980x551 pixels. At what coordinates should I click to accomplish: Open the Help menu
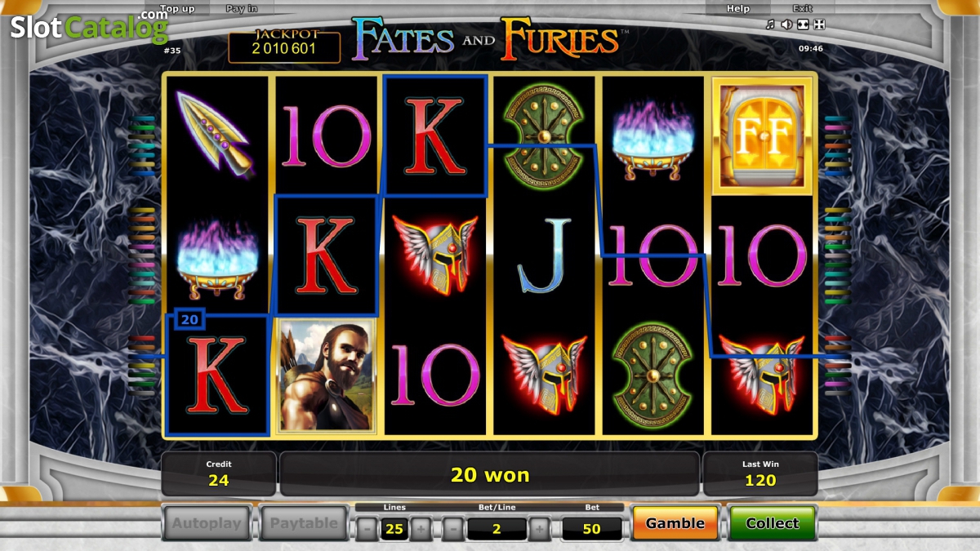coord(738,9)
